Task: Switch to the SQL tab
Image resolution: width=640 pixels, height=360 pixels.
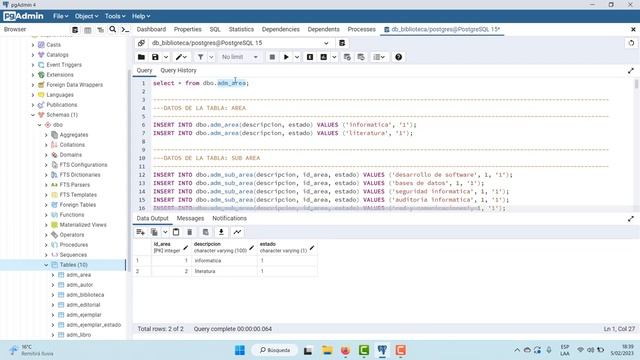Action: pyautogui.click(x=215, y=29)
